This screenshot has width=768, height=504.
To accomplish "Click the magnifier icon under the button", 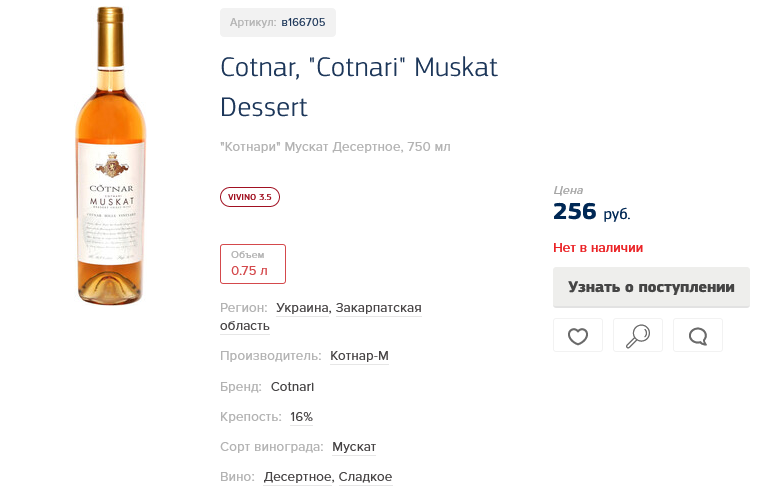I will [637, 336].
